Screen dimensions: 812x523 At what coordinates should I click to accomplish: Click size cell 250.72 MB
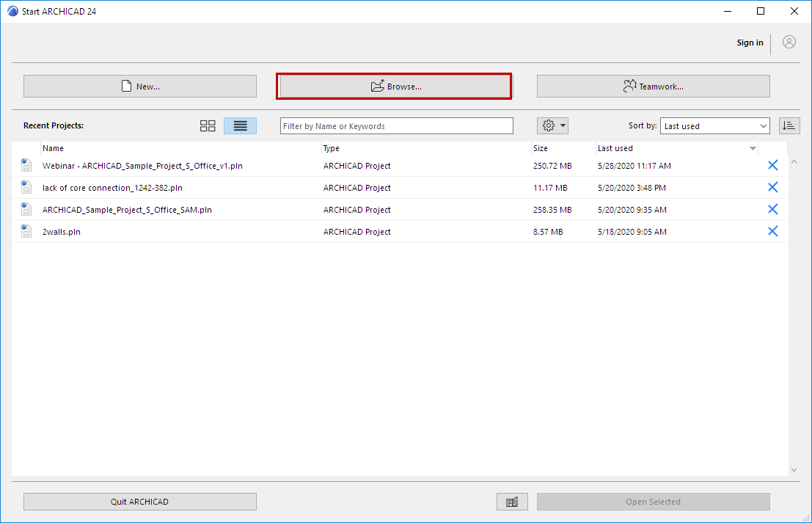(x=552, y=166)
